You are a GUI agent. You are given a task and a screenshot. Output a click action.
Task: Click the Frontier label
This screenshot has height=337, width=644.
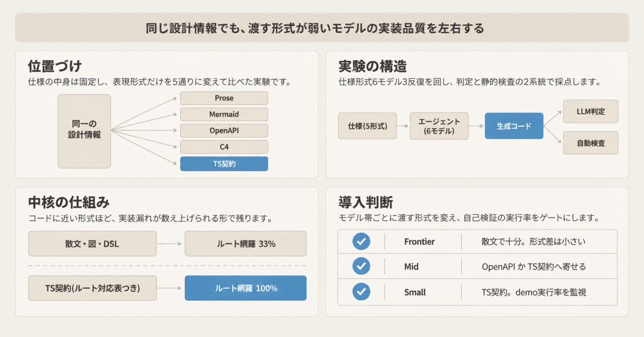[x=420, y=241]
